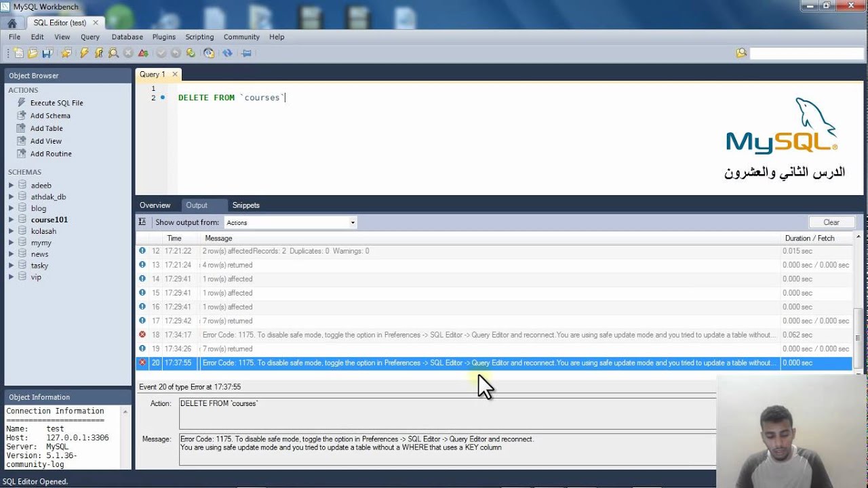Expand the course101 schema
This screenshot has height=488, width=868.
tap(11, 220)
